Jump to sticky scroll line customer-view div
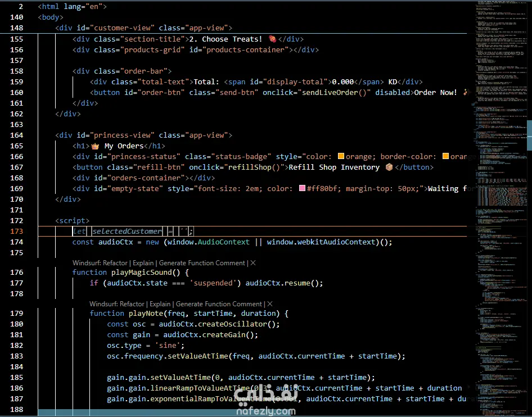 [143, 28]
